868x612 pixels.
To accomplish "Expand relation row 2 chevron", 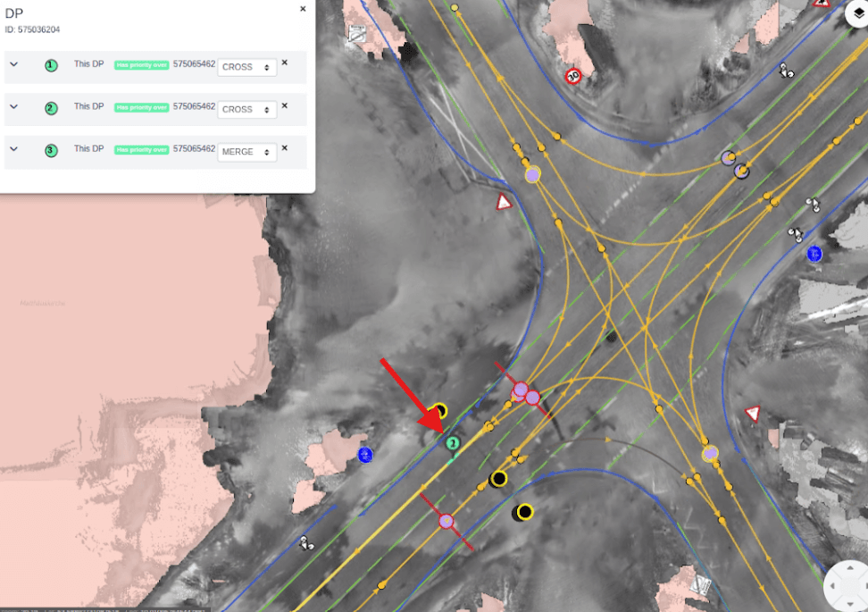I will pos(13,106).
